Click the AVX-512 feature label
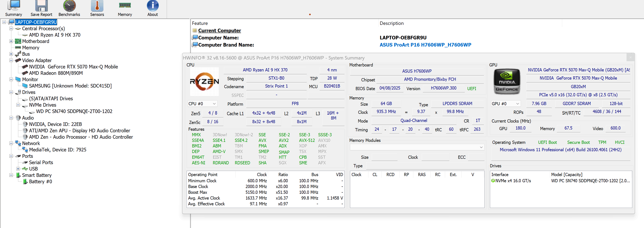Screen dimensions: 644x228 coord(307,140)
